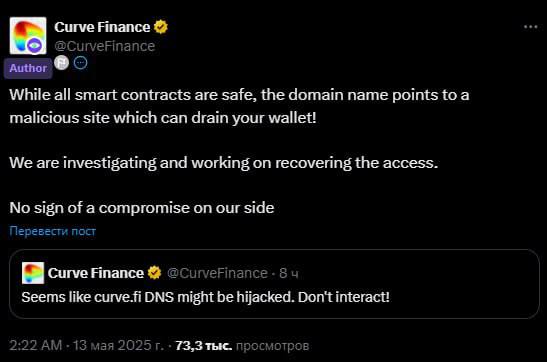
Task: Click the grey round badge beside the Author label
Action: point(62,63)
